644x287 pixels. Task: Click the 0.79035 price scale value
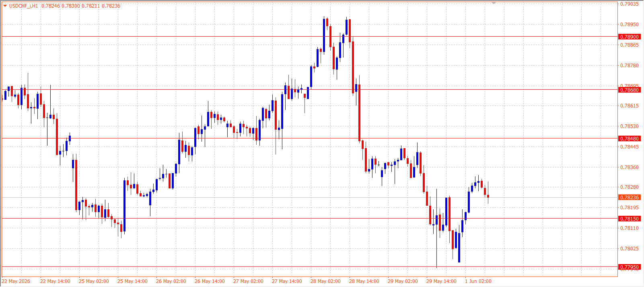[630, 4]
